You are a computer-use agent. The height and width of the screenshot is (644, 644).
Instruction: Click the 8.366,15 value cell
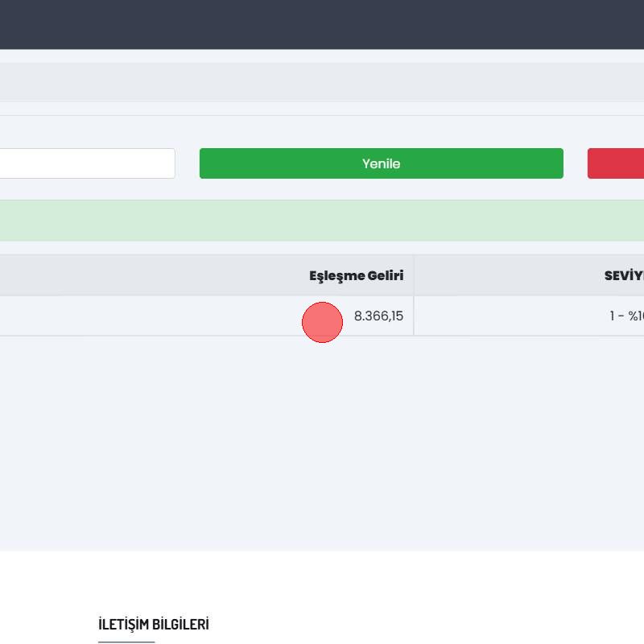378,316
